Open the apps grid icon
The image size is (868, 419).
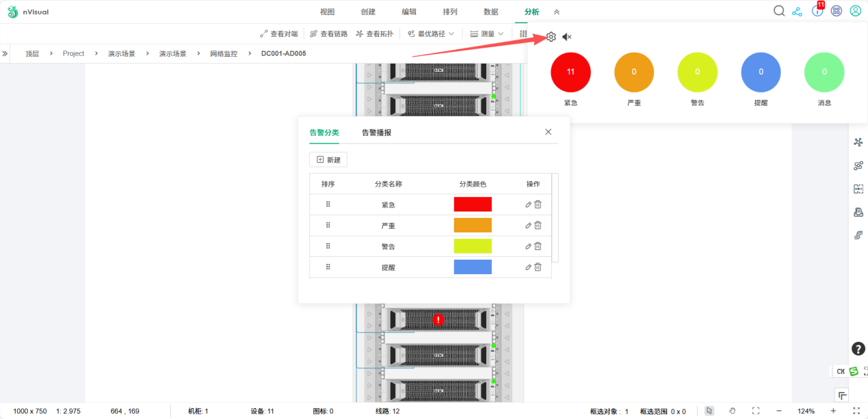point(837,12)
